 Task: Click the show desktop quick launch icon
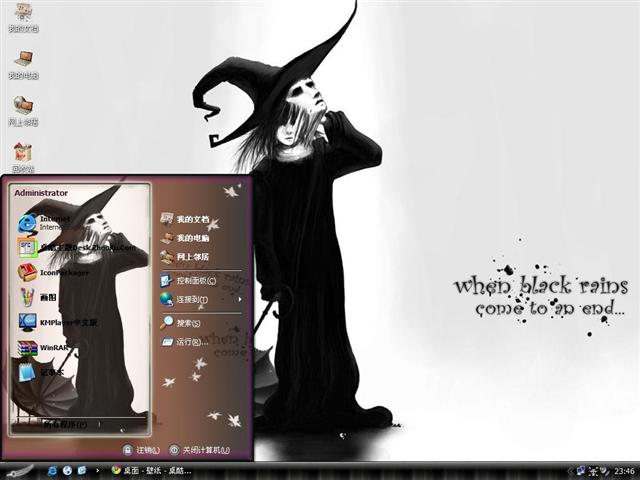pyautogui.click(x=82, y=471)
